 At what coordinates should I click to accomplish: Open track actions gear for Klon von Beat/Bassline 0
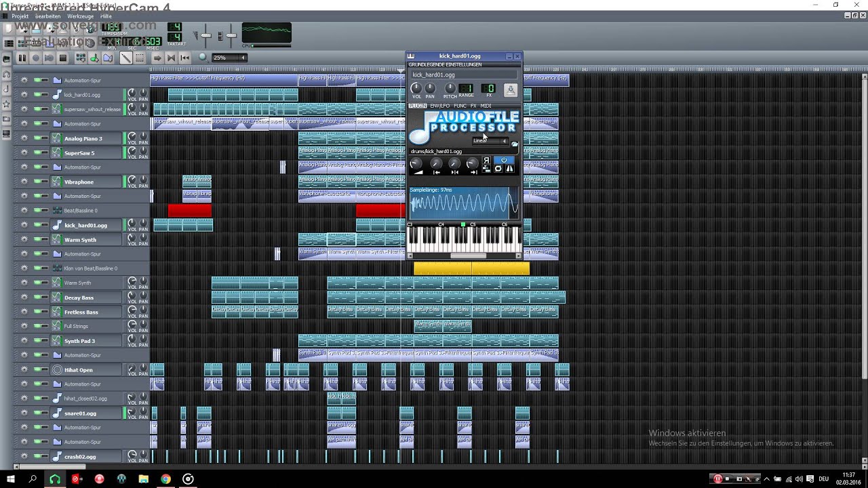tap(24, 268)
